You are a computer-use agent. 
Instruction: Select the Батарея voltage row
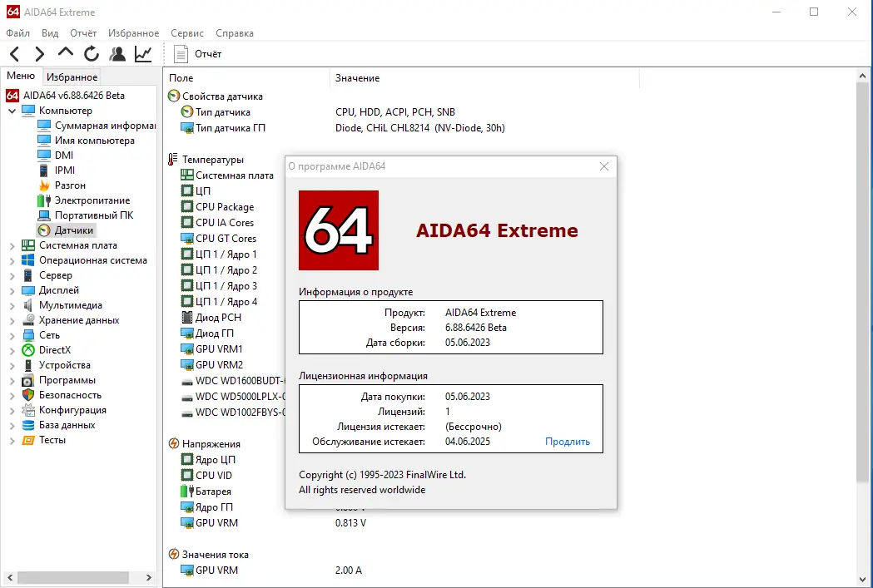point(206,492)
